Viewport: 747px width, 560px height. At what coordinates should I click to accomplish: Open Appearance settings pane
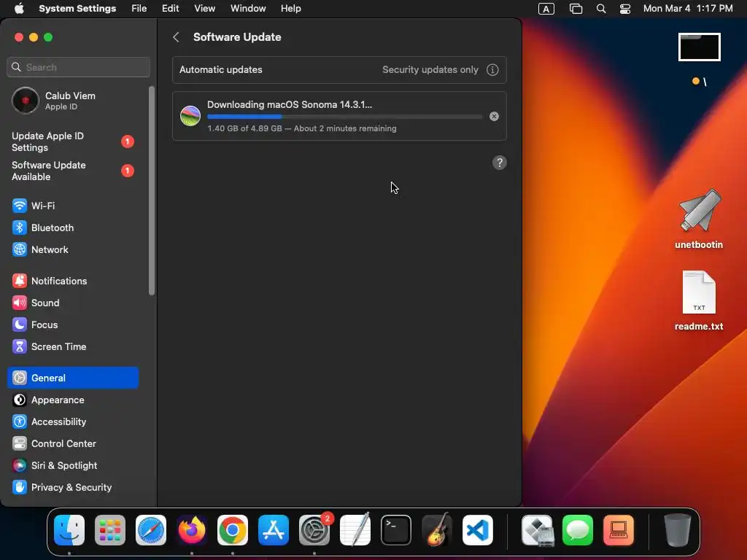pos(73,400)
